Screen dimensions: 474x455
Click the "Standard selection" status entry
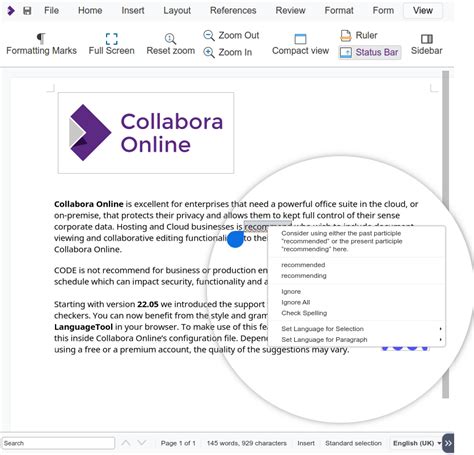pos(353,443)
